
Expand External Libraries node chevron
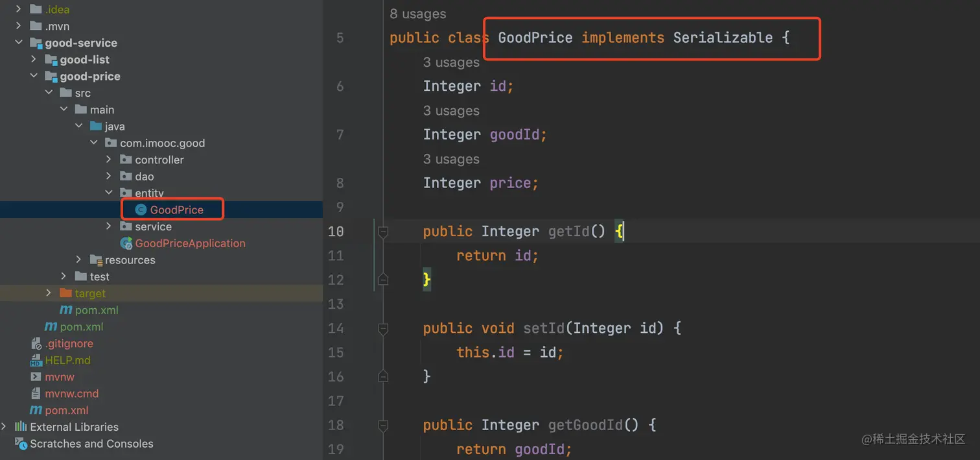click(x=5, y=427)
